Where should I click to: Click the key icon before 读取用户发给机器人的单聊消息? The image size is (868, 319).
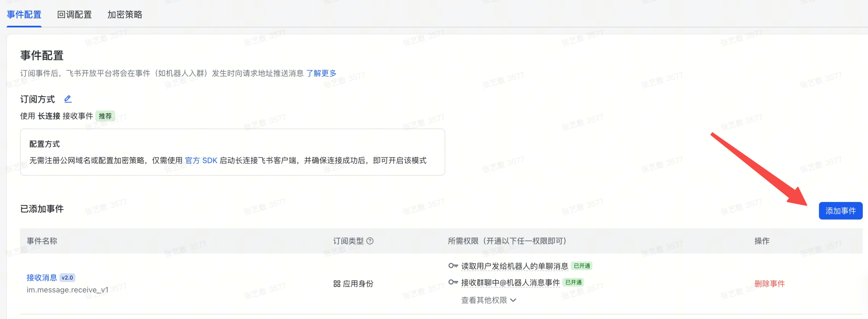click(453, 266)
